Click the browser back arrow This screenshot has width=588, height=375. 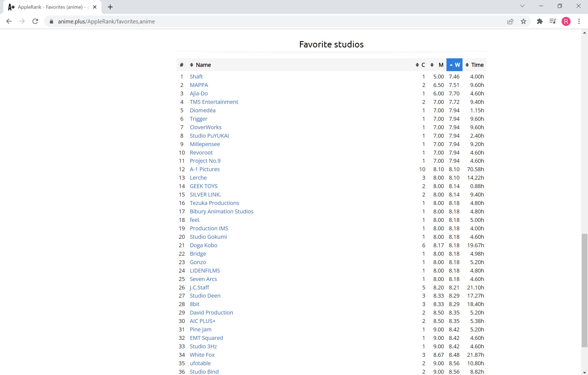[9, 21]
